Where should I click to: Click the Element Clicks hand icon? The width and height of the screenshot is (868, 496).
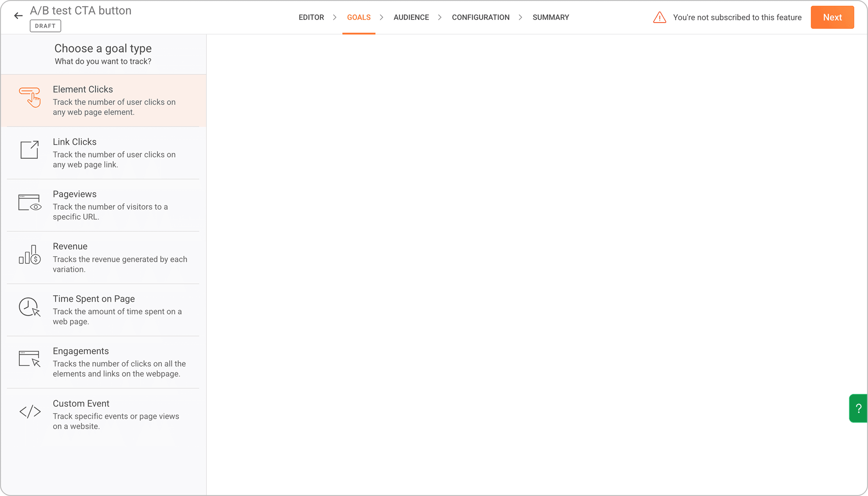tap(30, 97)
